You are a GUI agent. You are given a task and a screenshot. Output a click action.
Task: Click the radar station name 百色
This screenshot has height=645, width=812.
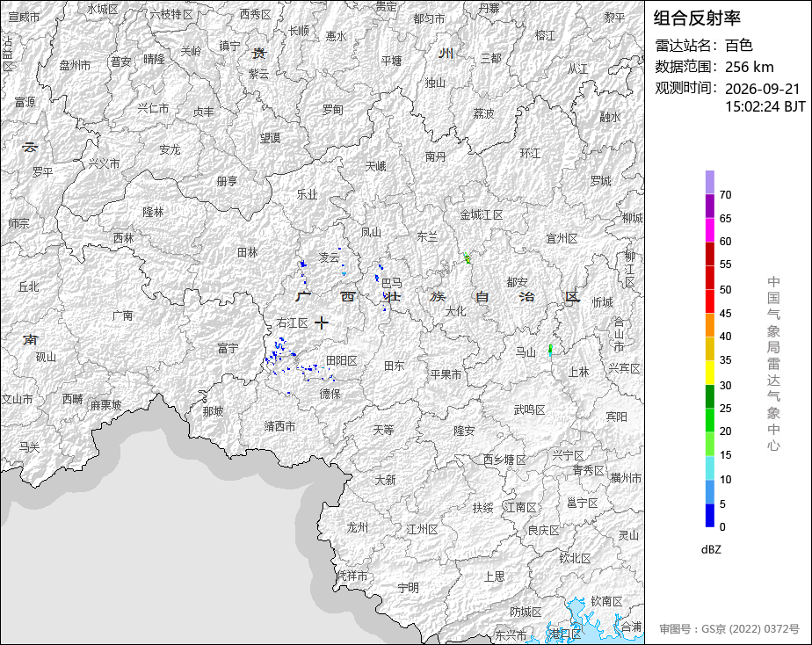tap(738, 46)
